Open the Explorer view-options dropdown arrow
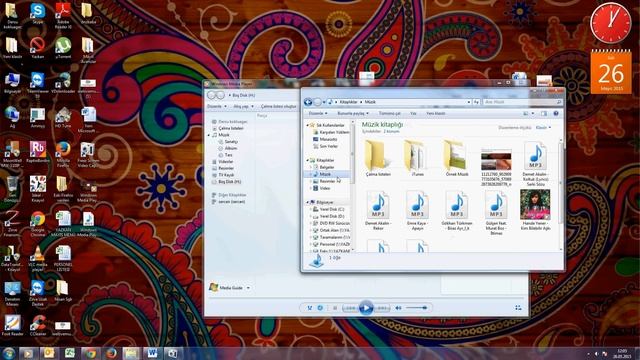 coord(533,113)
